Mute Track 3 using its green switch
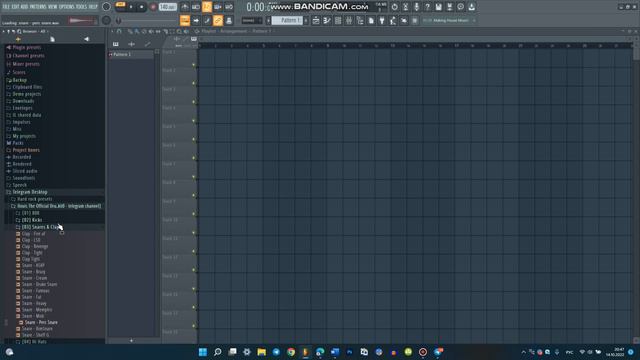The image size is (640, 360). coord(193,102)
